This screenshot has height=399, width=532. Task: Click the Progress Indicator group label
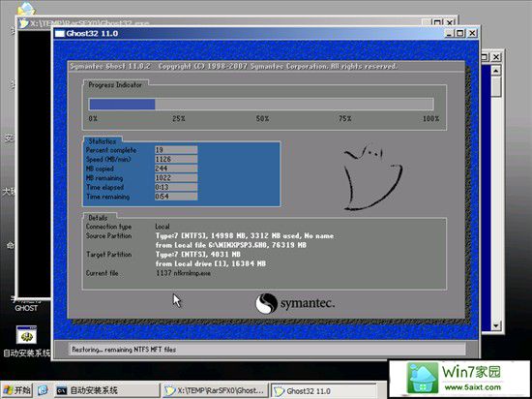[115, 84]
